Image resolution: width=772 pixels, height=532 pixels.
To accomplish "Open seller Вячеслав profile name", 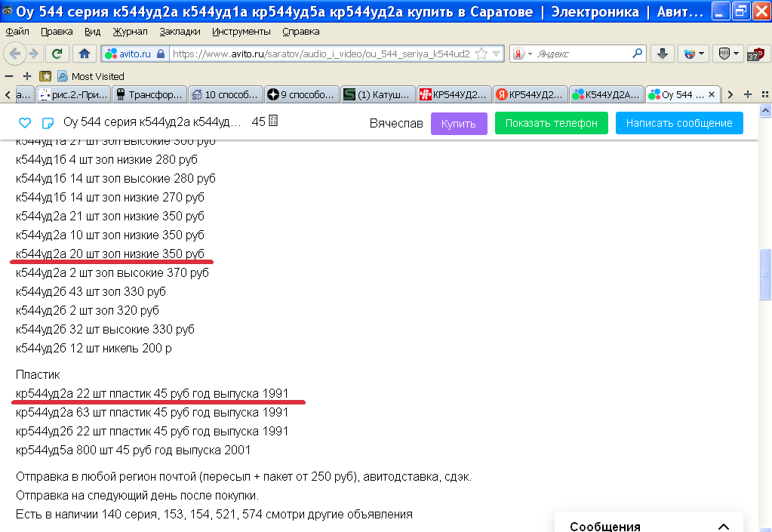I will pyautogui.click(x=396, y=124).
